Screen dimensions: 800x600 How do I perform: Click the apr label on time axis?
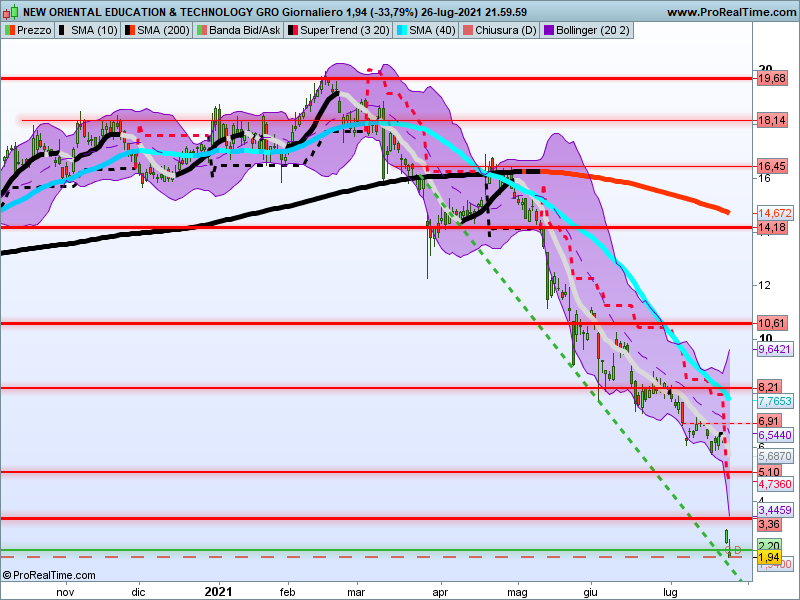pyautogui.click(x=440, y=592)
